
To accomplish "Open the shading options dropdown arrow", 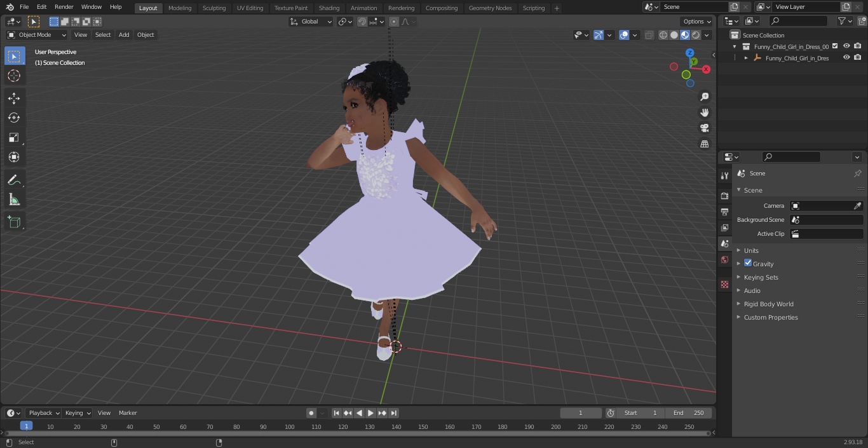I will (x=707, y=35).
